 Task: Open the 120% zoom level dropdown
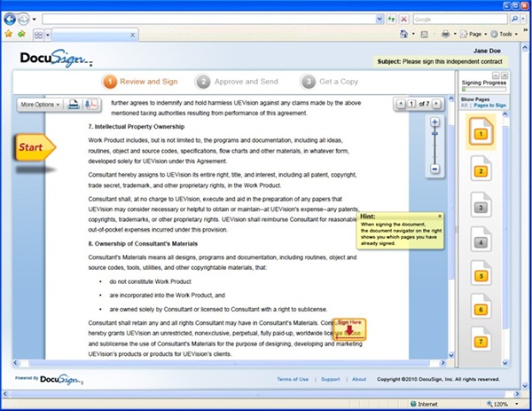[516, 404]
